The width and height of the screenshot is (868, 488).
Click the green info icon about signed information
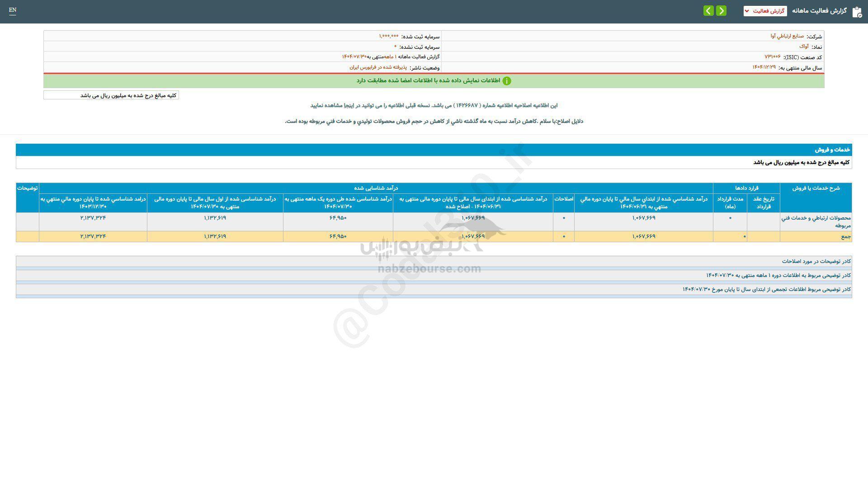tap(507, 81)
